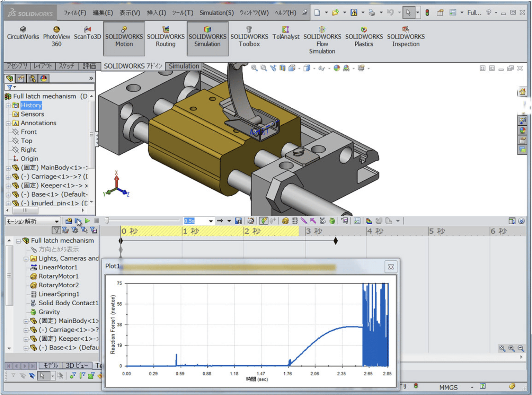Switch to 3D ビュー bottom tab
Screen dimensions: 532x395
[x=77, y=366]
